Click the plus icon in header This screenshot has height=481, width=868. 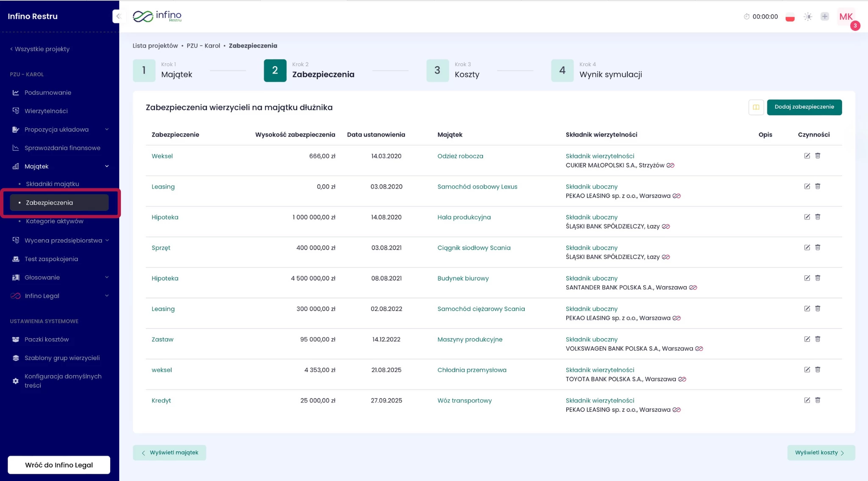click(x=824, y=17)
